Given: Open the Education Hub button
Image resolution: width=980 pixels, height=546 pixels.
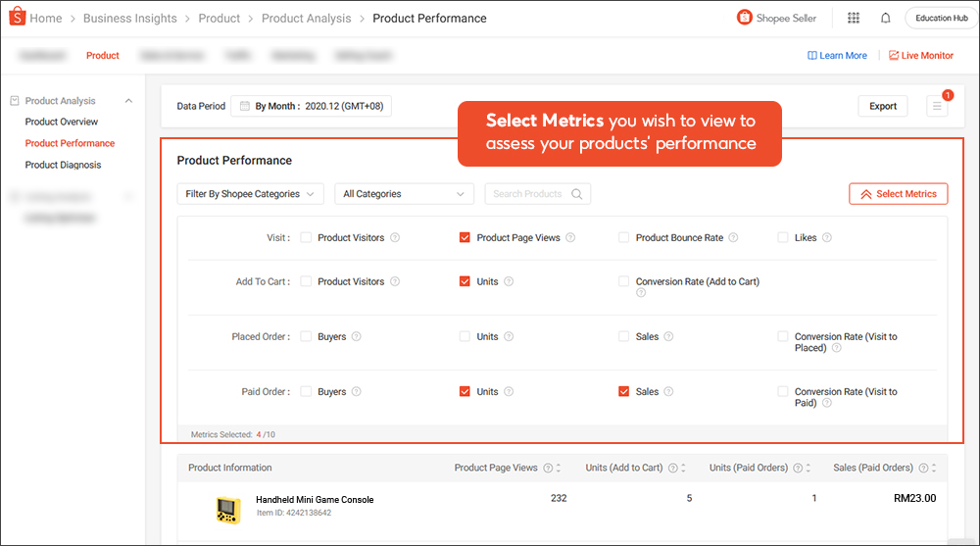Looking at the screenshot, I should point(941,19).
